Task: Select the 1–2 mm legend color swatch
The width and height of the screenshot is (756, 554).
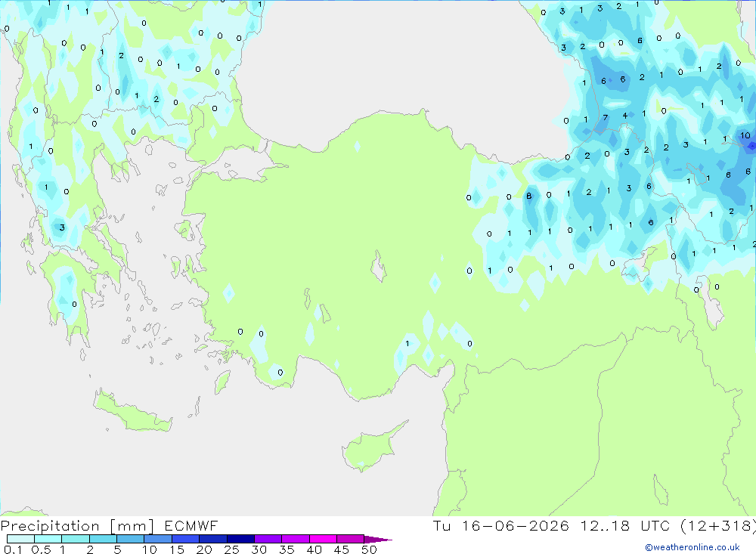Action: click(75, 539)
